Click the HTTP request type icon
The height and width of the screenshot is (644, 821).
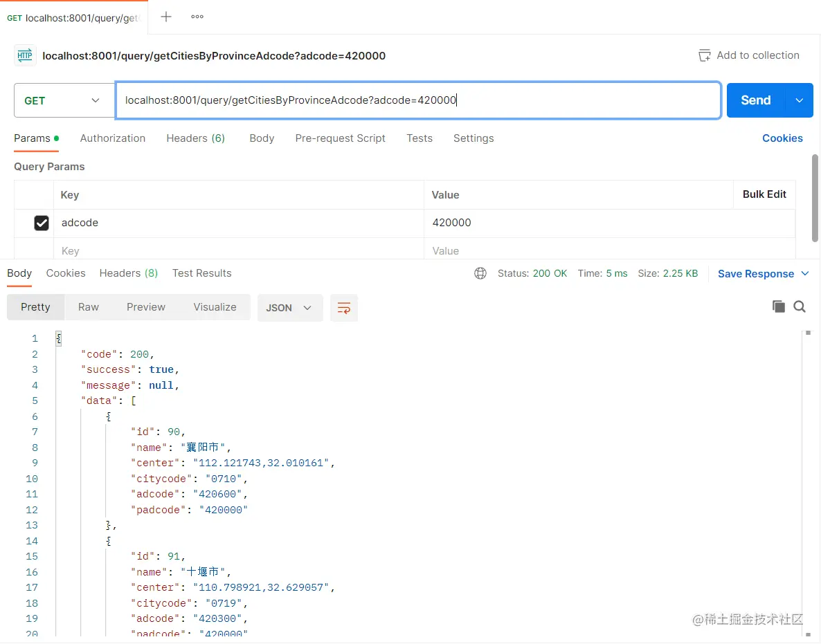[x=25, y=55]
